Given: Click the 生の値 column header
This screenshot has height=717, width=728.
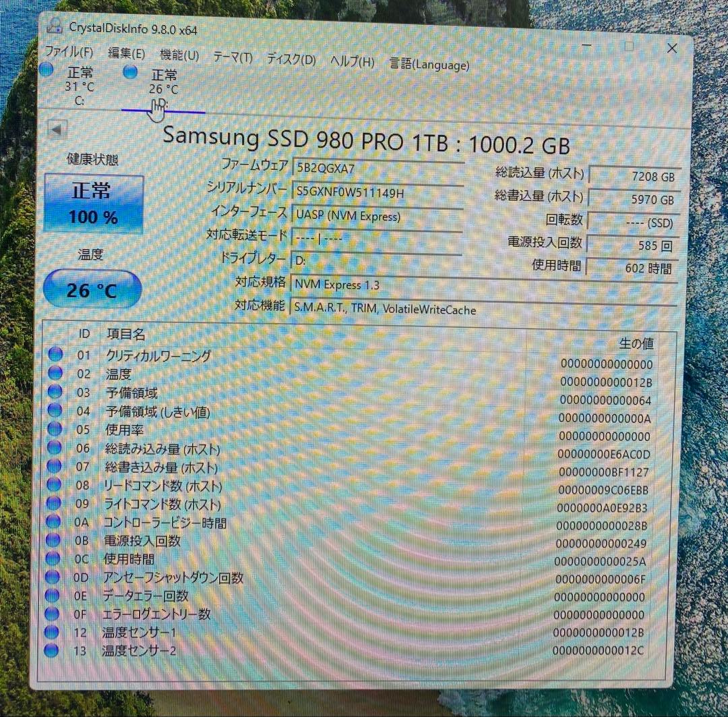Looking at the screenshot, I should (x=636, y=343).
